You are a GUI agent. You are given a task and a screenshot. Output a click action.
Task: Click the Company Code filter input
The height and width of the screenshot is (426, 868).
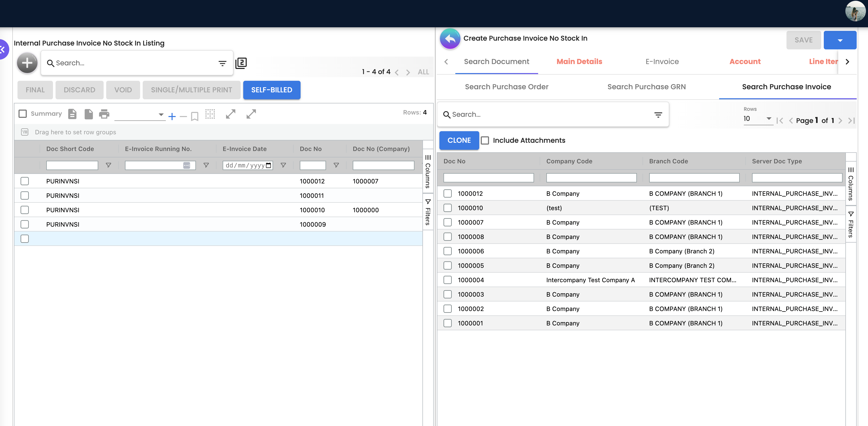[x=591, y=177]
